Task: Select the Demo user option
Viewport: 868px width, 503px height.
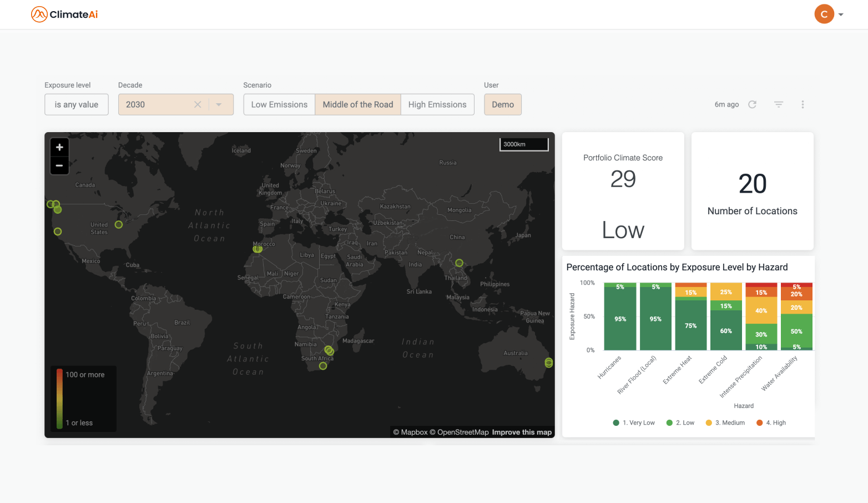Action: pos(502,104)
